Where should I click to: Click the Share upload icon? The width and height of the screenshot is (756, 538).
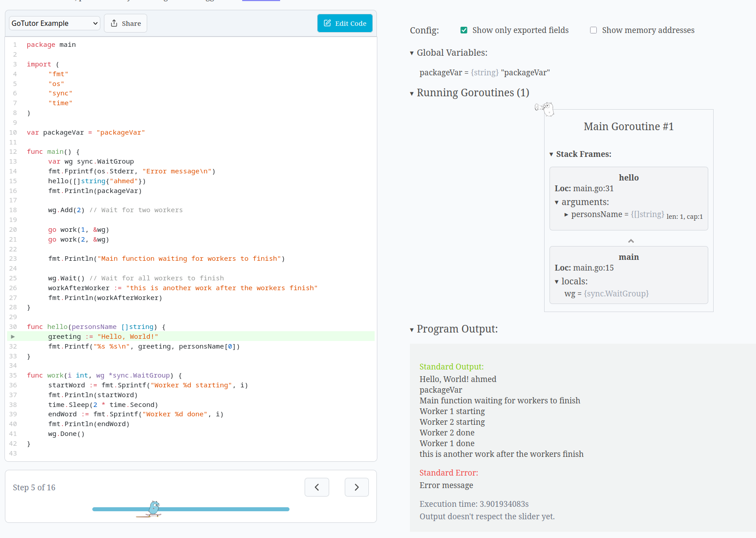[114, 23]
